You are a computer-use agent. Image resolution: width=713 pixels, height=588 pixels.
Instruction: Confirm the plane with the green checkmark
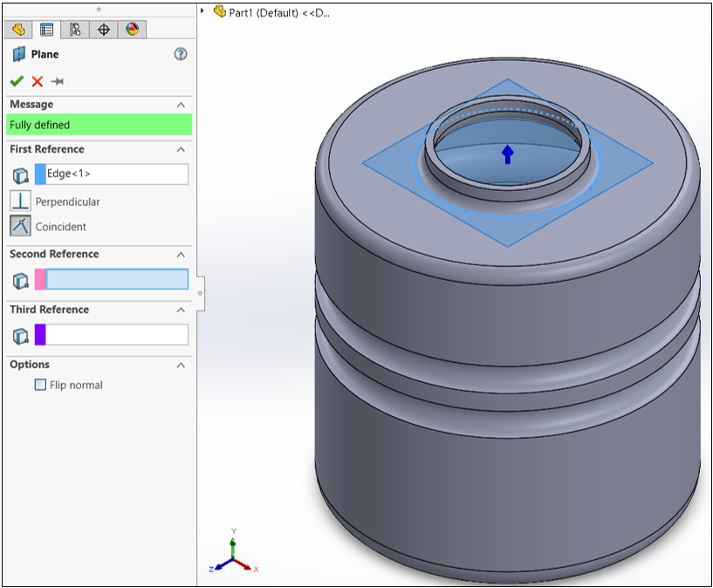coord(16,80)
